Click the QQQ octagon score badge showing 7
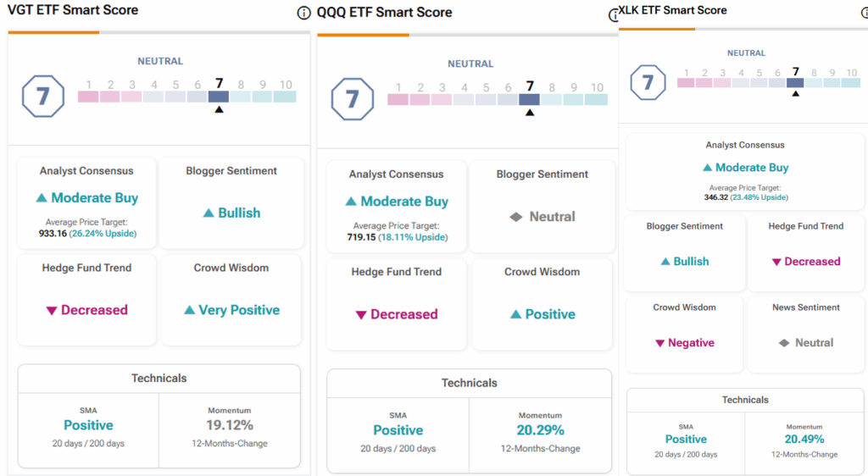Screen dimensions: 868x476 [x=352, y=99]
